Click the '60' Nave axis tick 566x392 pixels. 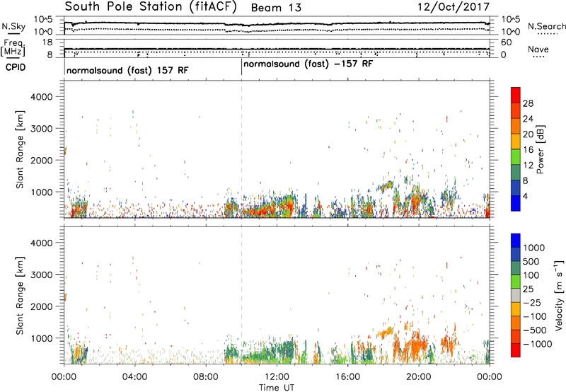507,42
